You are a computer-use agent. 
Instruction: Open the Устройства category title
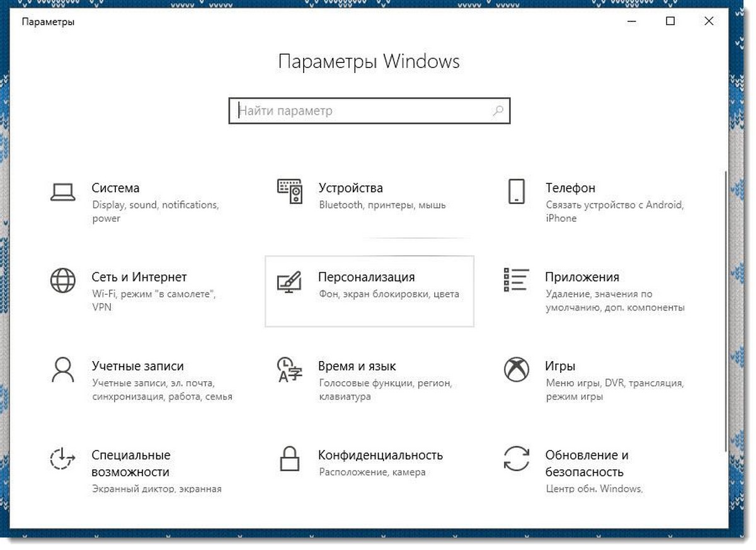click(351, 188)
